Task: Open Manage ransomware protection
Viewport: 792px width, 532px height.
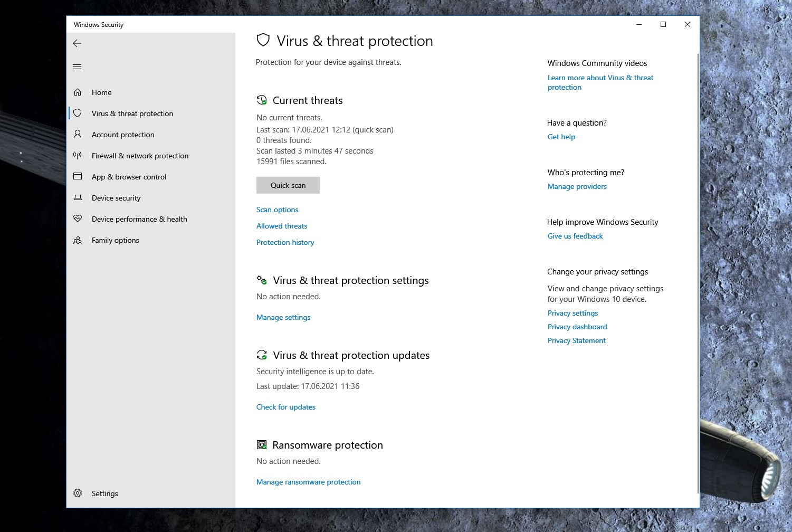Action: 309,482
